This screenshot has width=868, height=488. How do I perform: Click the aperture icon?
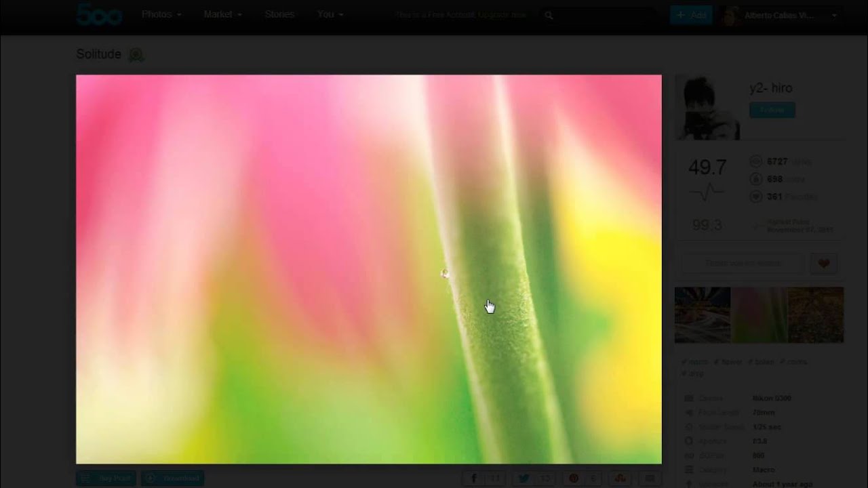(689, 441)
